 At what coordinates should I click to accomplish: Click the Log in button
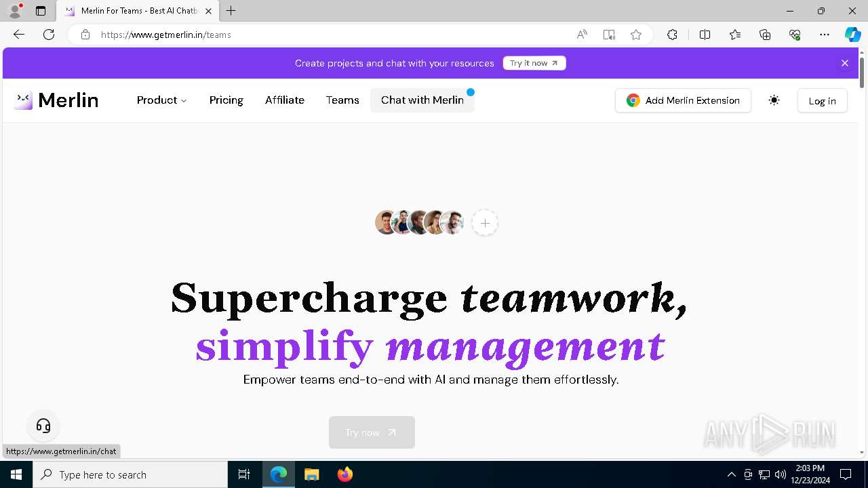(x=822, y=100)
